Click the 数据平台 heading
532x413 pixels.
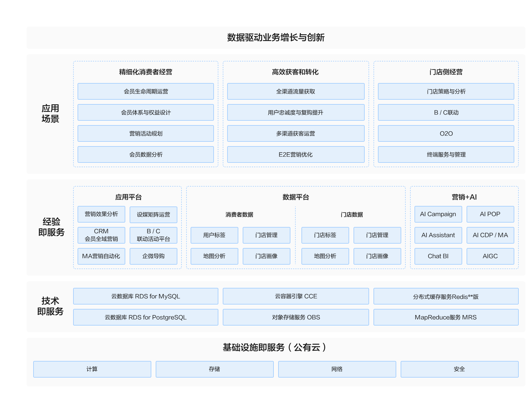296,197
